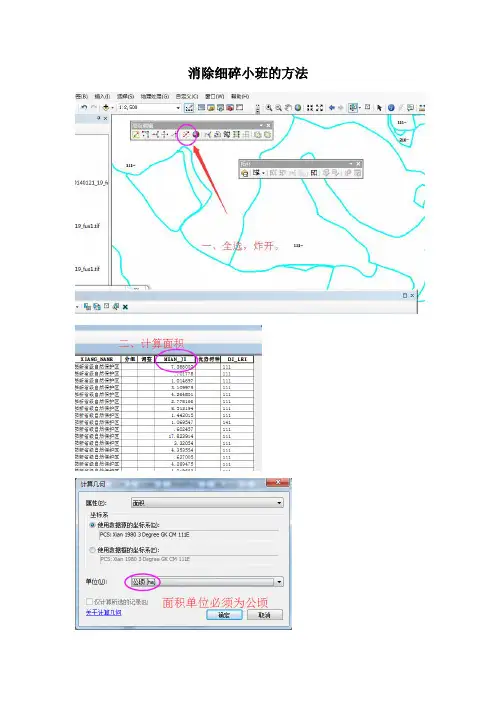Select the data frame coordinate system radio

[93, 550]
